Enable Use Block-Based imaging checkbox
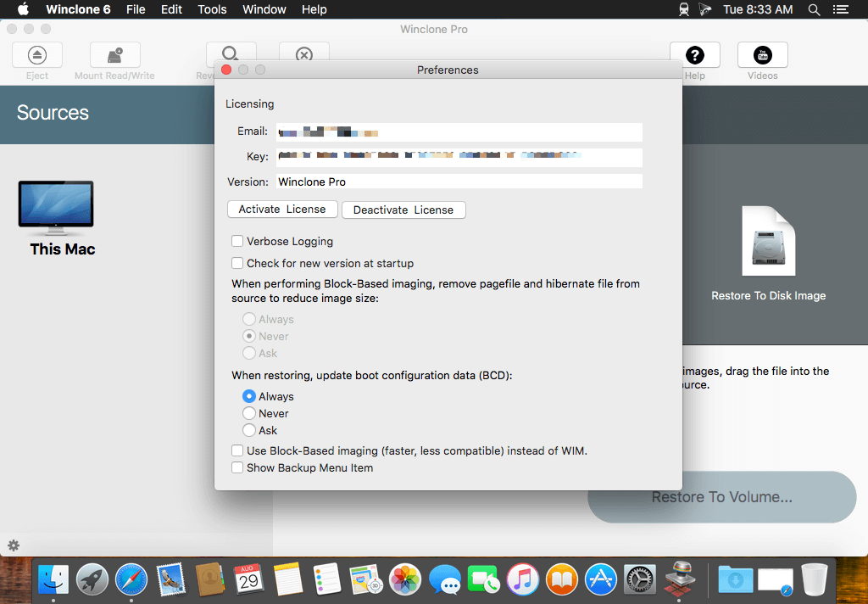The image size is (868, 604). [237, 450]
